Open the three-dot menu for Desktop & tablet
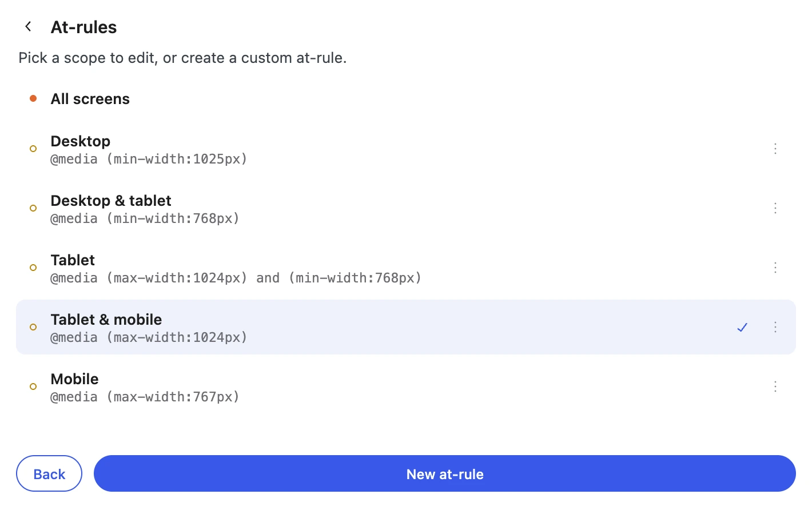 (775, 208)
